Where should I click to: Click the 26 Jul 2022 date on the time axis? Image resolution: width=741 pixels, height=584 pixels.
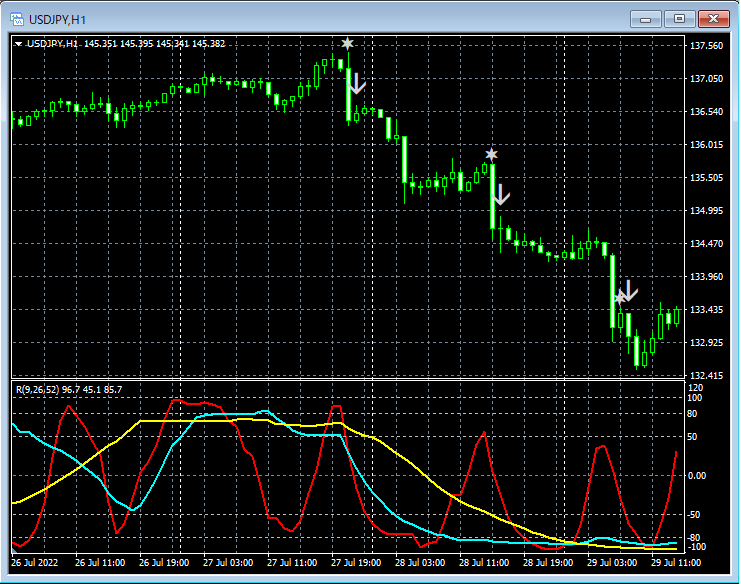click(35, 563)
